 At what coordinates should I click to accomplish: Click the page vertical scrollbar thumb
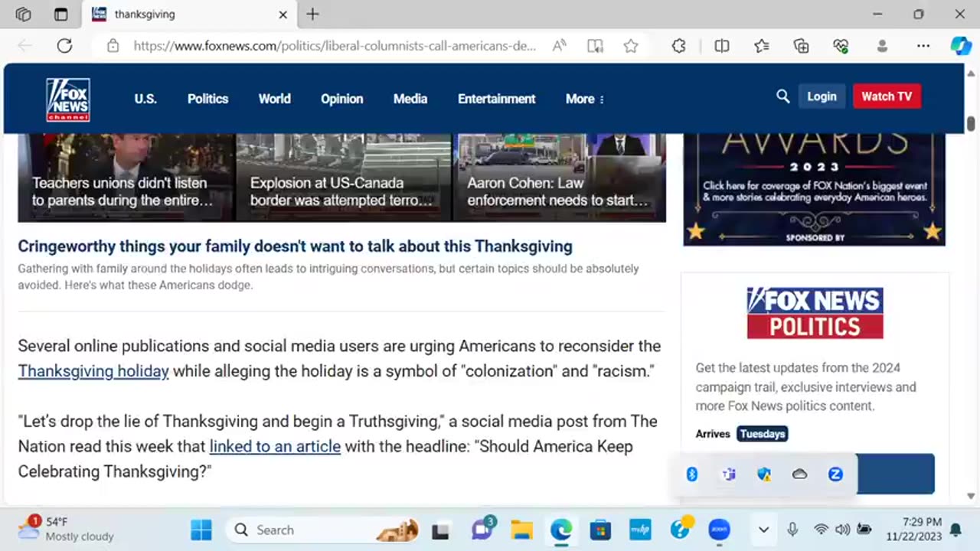pos(971,123)
